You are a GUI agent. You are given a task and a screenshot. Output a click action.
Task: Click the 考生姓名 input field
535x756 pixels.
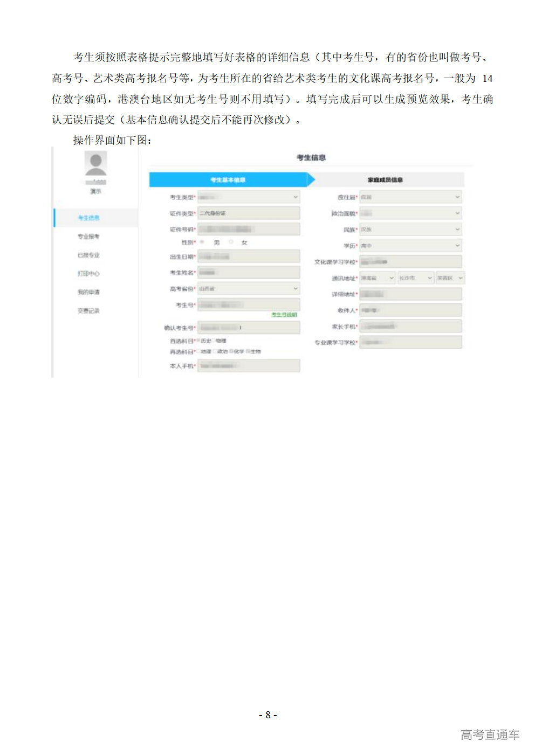coord(248,273)
